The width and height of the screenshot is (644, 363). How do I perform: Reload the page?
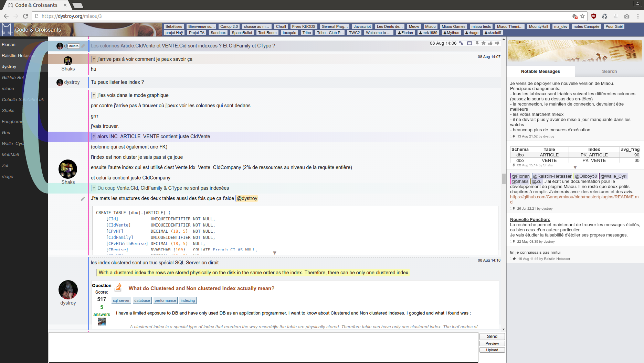pyautogui.click(x=25, y=16)
